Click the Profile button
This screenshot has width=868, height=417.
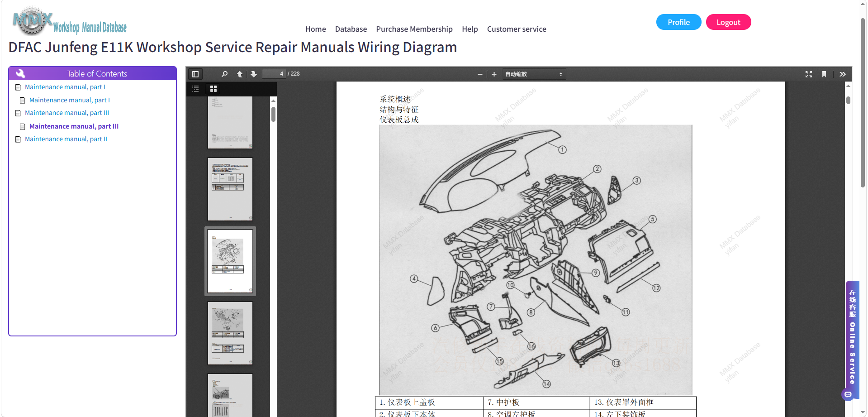[678, 22]
